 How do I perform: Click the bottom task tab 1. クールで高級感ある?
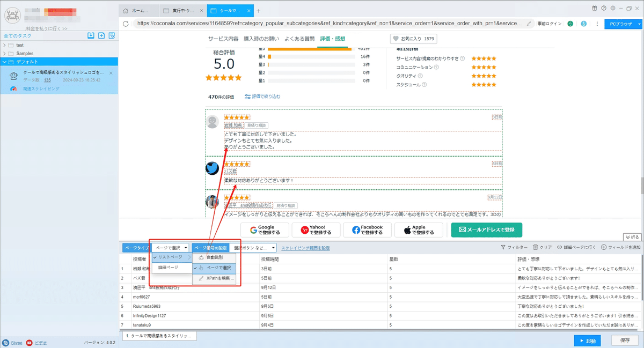(158, 336)
